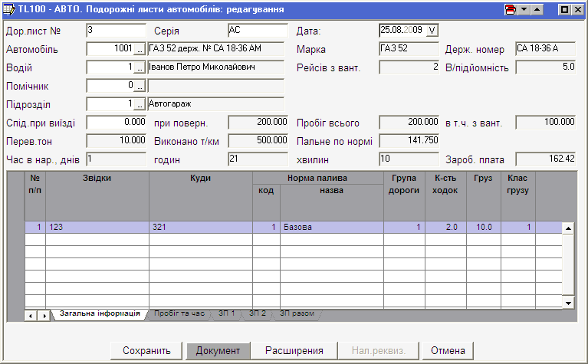Click row selector of table row 1
Viewport: 588px width, 364px height.
(x=16, y=227)
